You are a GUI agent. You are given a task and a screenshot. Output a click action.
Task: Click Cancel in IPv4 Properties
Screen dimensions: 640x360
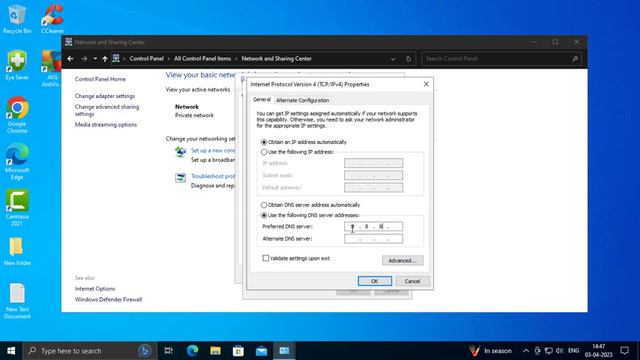[x=412, y=281]
